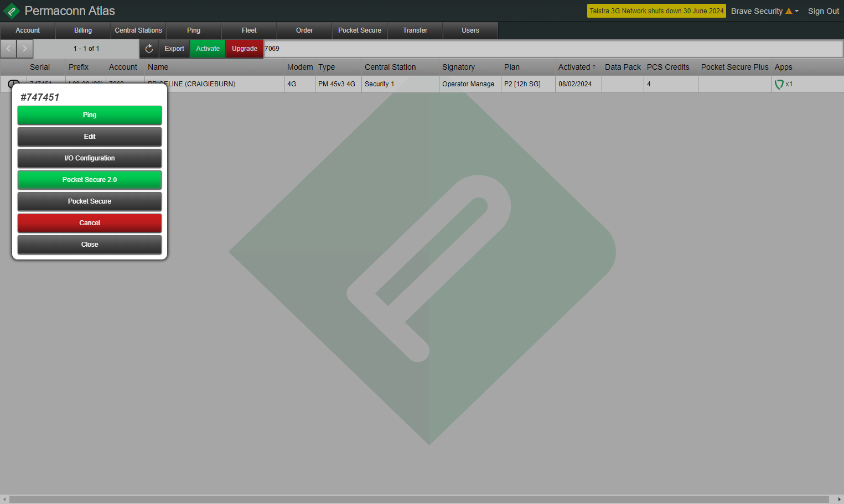
Task: Click the 1 - 1 of 1 pagination text
Action: (x=86, y=49)
